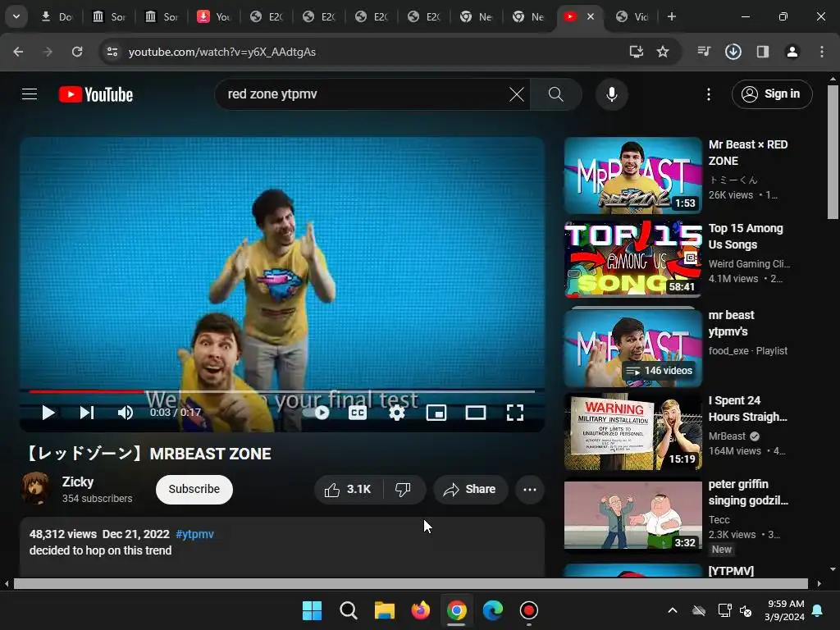Screen dimensions: 840x630
Task: Open the Windows Start menu
Action: coord(312,610)
